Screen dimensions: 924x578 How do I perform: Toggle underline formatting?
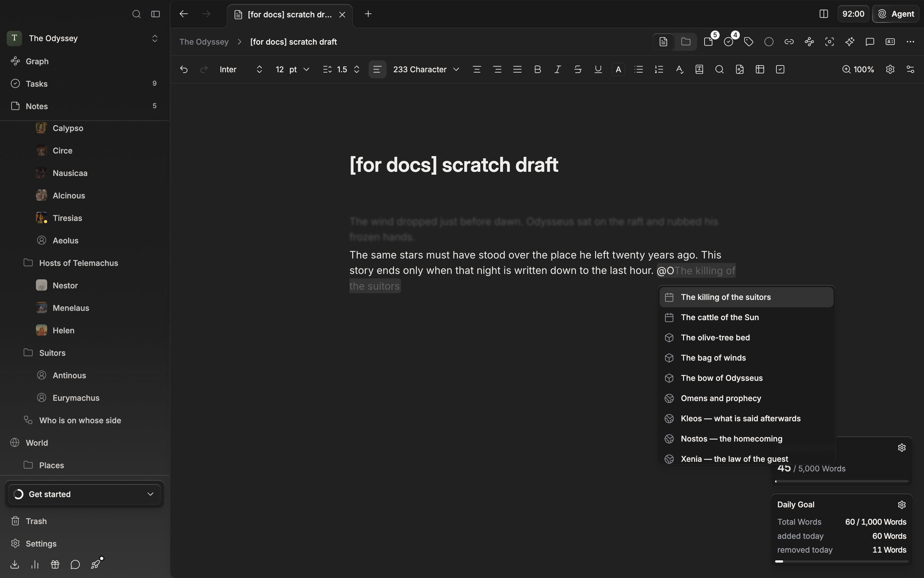pyautogui.click(x=598, y=70)
